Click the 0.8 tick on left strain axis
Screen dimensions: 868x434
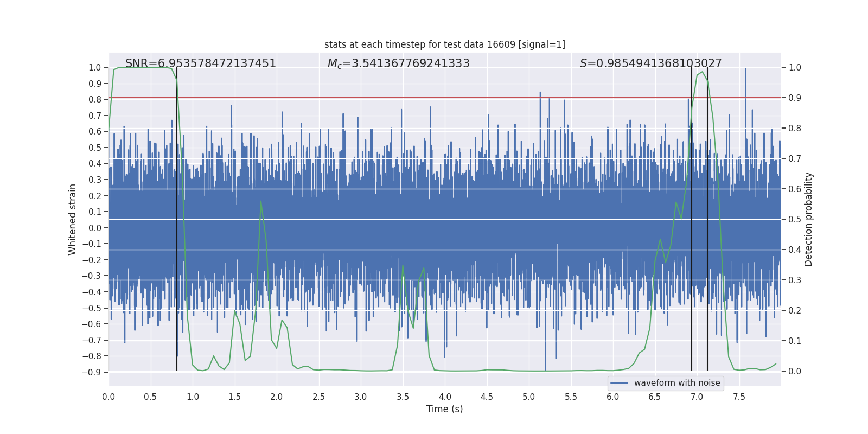coord(94,99)
